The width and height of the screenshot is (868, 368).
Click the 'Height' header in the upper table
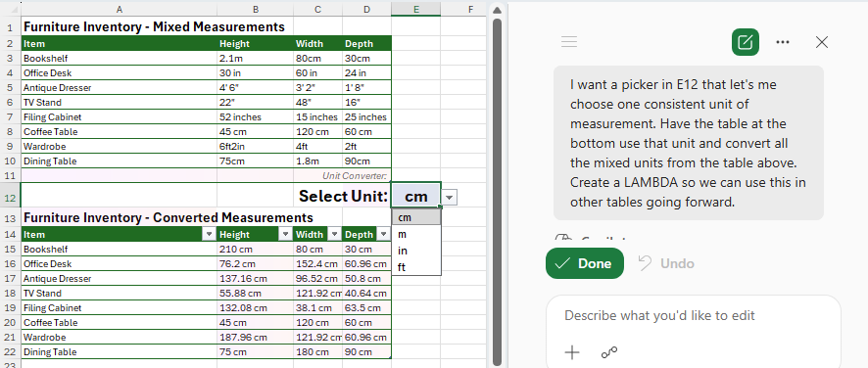(255, 44)
